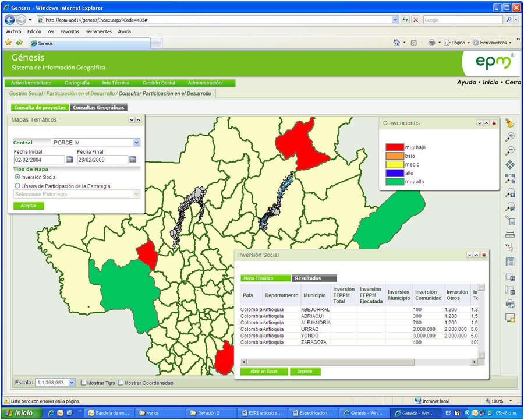Click the browser print icon
524x420 pixels.
(432, 43)
